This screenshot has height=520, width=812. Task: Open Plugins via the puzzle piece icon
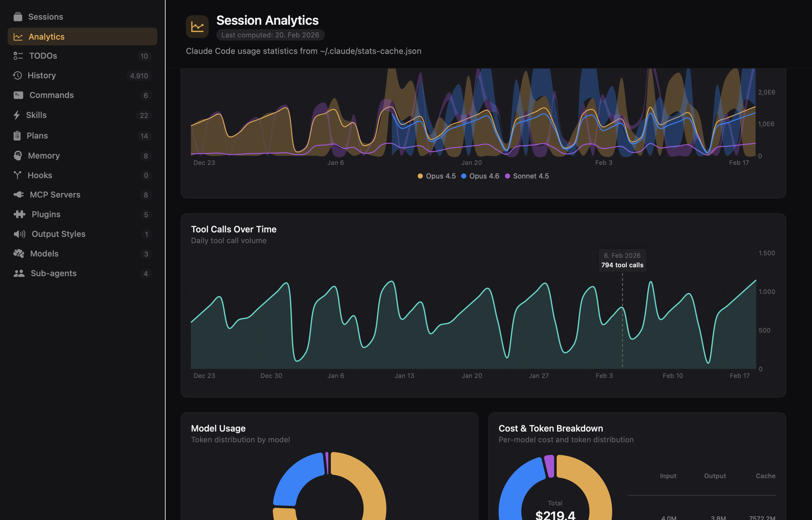click(19, 214)
